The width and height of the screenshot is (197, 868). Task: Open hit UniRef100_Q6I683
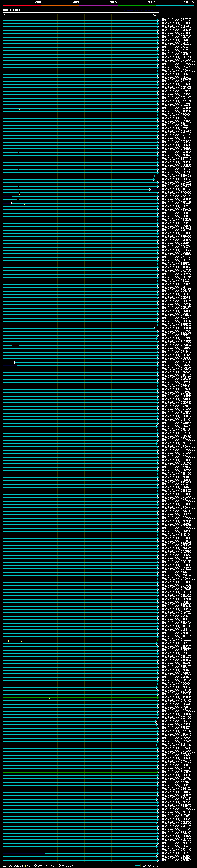(177, 84)
